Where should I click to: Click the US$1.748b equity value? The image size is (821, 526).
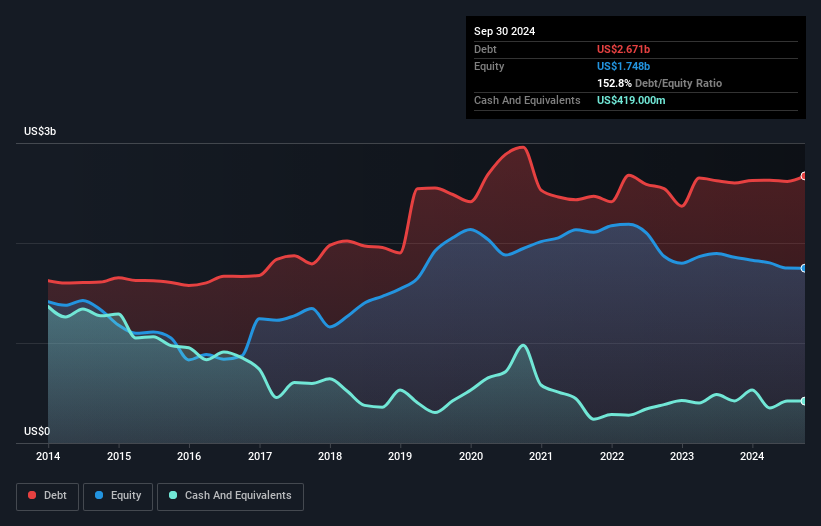(623, 66)
